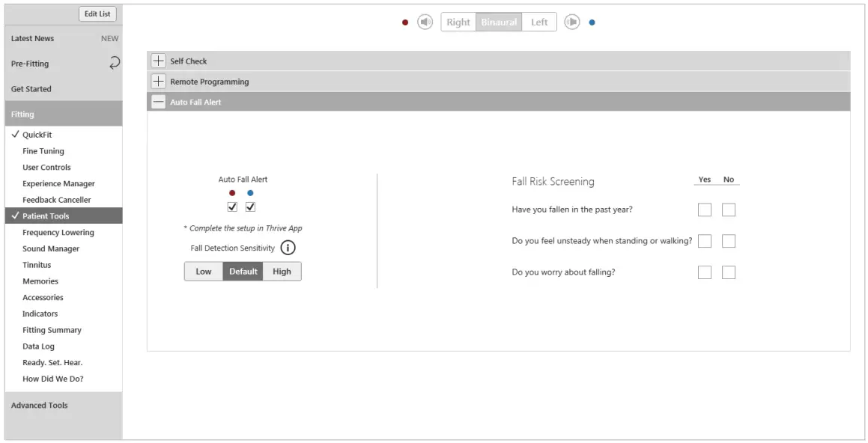The width and height of the screenshot is (868, 443).
Task: Uncheck Auto Fall Alert for the red ear
Action: (231, 207)
